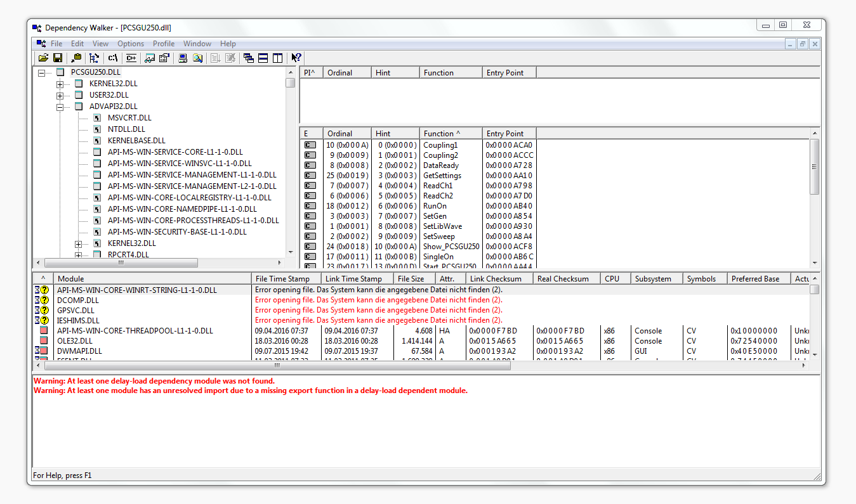This screenshot has height=504, width=856.
Task: Toggle Undecorate C++ Functions button
Action: 131,58
